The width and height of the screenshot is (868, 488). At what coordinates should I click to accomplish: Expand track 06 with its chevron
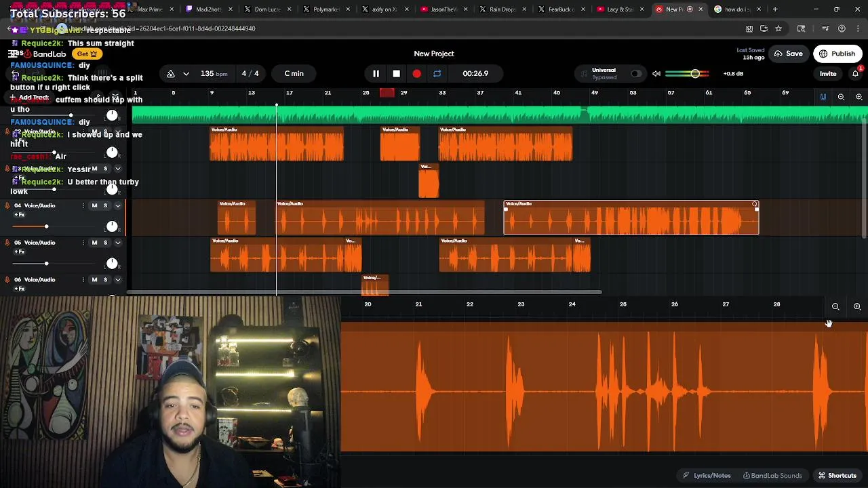(x=117, y=279)
